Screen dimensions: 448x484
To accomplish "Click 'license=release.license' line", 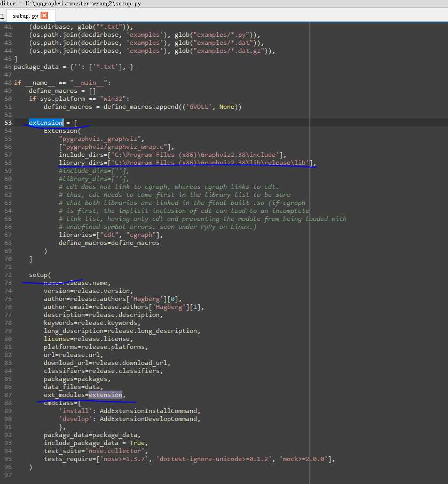I will click(x=88, y=339).
